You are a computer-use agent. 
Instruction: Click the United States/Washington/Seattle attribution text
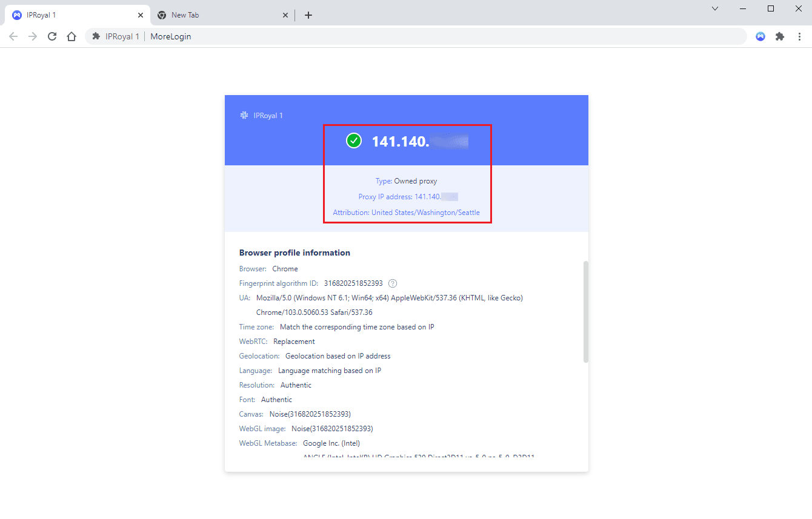point(425,213)
